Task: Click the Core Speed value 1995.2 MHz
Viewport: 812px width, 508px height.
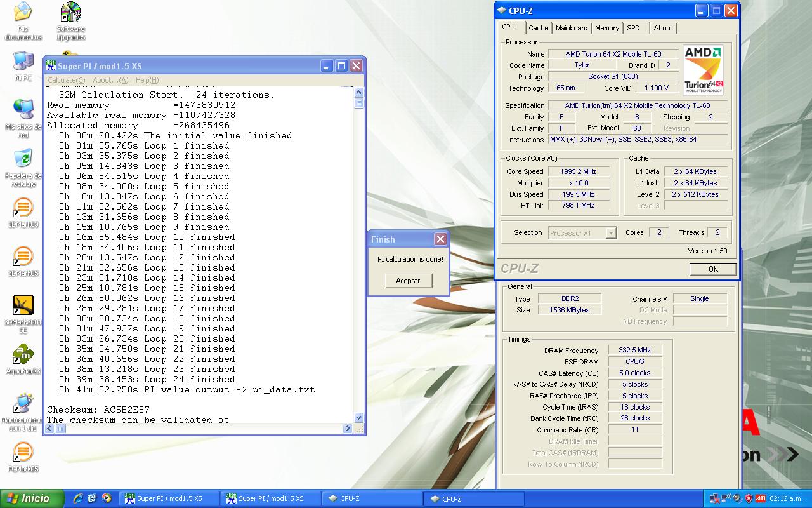Action: pos(579,171)
